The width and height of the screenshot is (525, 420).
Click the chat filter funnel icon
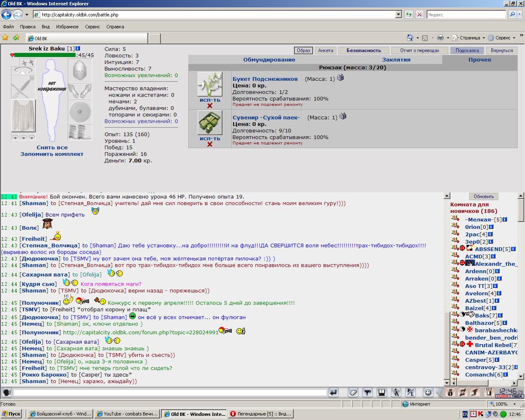[x=367, y=393]
